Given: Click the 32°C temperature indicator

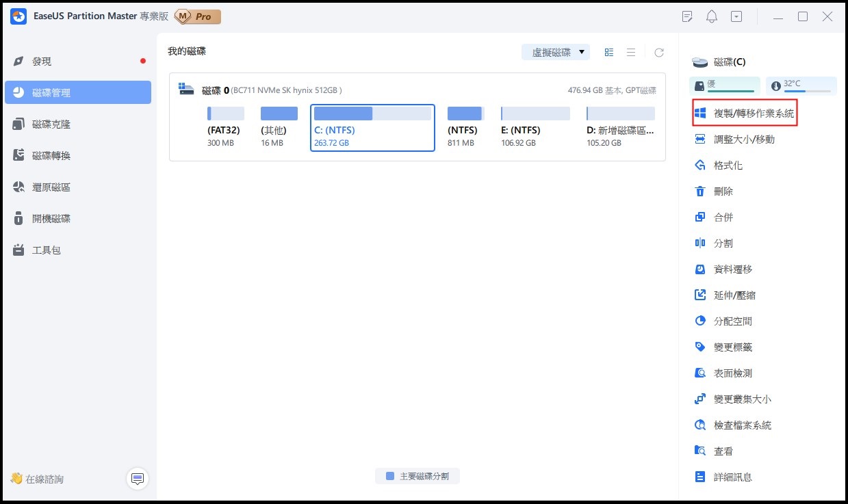Looking at the screenshot, I should 801,85.
